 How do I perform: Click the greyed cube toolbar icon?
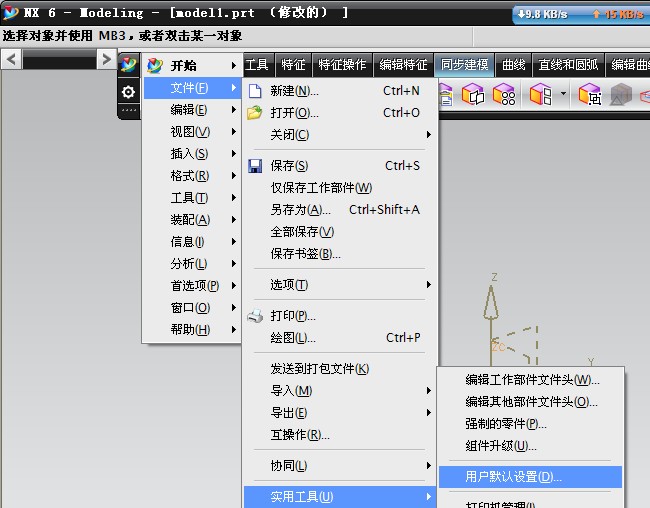click(621, 94)
